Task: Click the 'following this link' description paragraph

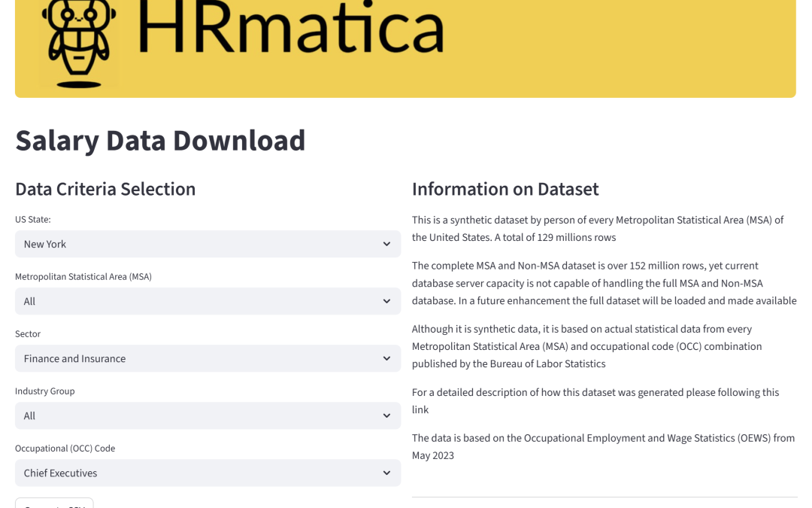Action: pyautogui.click(x=595, y=400)
